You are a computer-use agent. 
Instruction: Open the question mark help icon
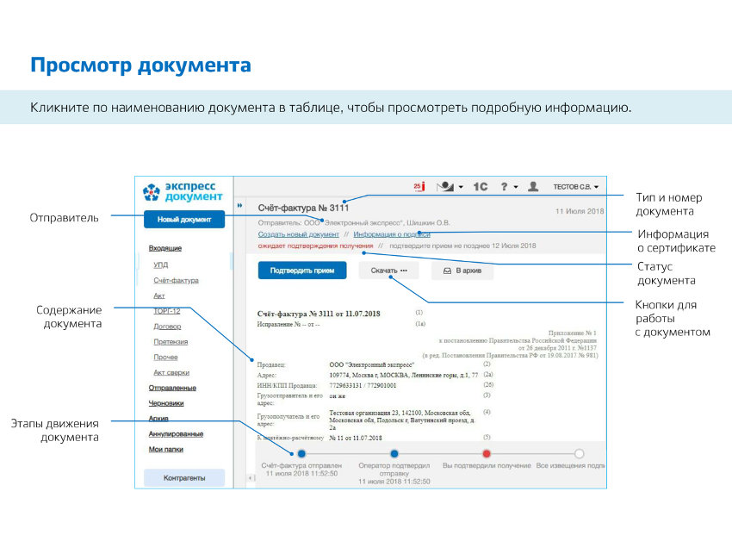pos(504,187)
